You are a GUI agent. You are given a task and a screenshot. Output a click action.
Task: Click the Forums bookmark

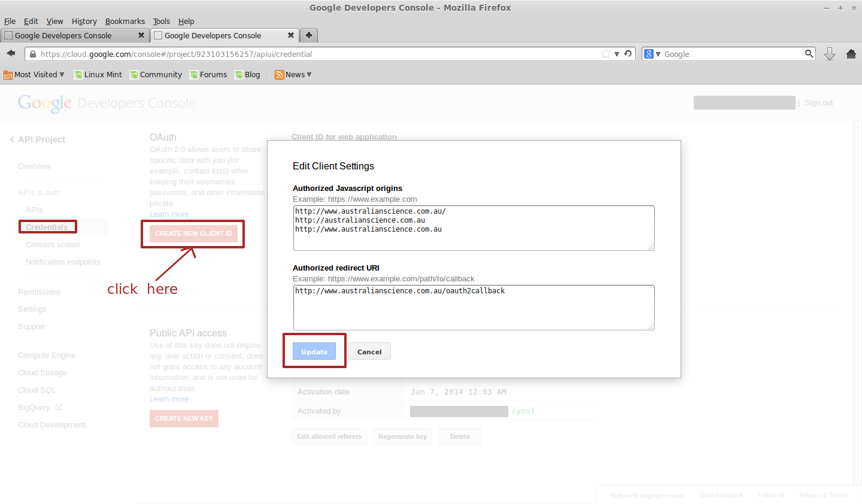tap(208, 75)
